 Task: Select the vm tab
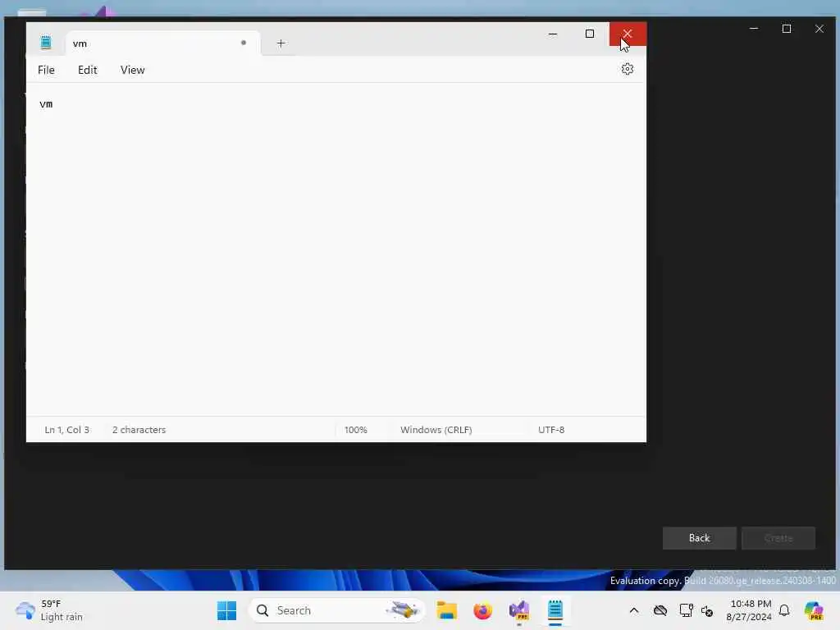click(x=163, y=43)
